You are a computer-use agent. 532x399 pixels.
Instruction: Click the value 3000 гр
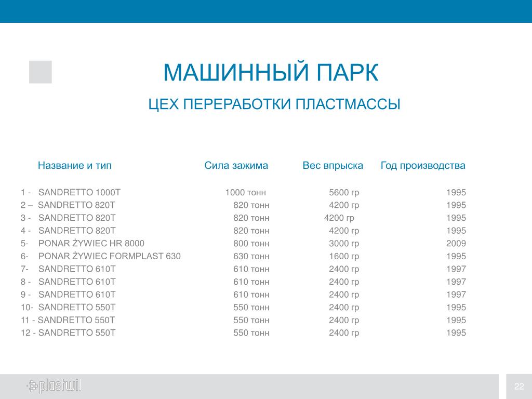click(344, 244)
